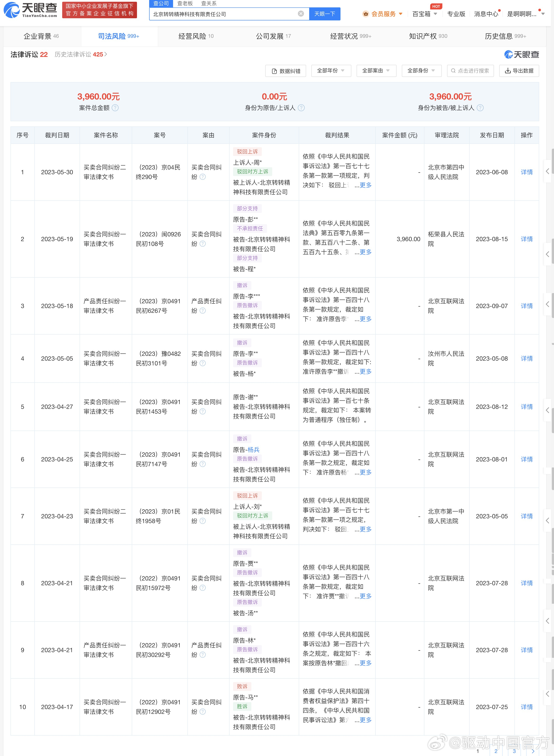Click 案由 help icon in row 3
The width and height of the screenshot is (554, 756).
[x=203, y=311]
